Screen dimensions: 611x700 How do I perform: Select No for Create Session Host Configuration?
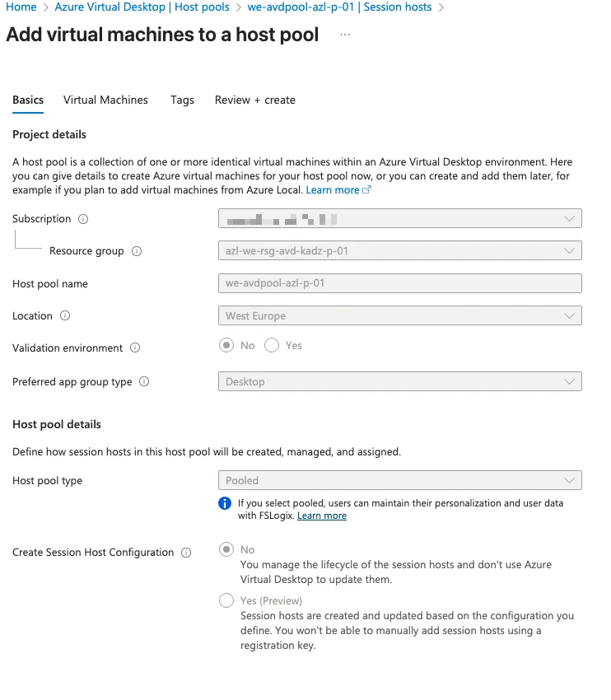coord(226,549)
